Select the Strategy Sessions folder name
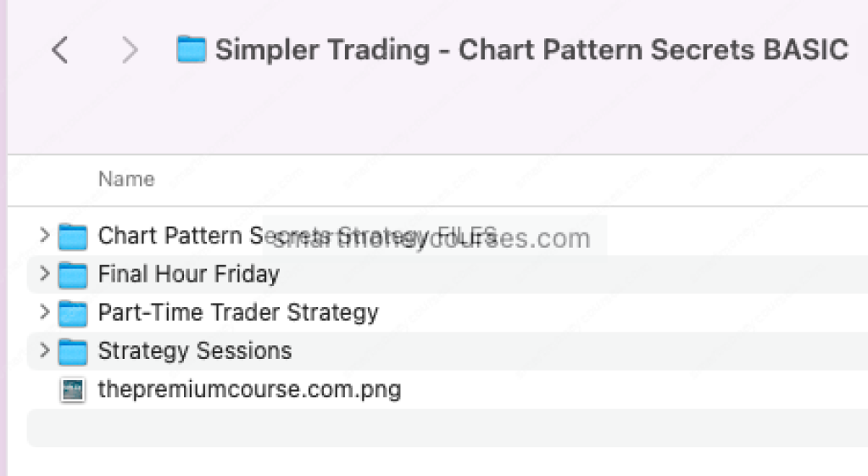Image resolution: width=868 pixels, height=476 pixels. point(195,350)
